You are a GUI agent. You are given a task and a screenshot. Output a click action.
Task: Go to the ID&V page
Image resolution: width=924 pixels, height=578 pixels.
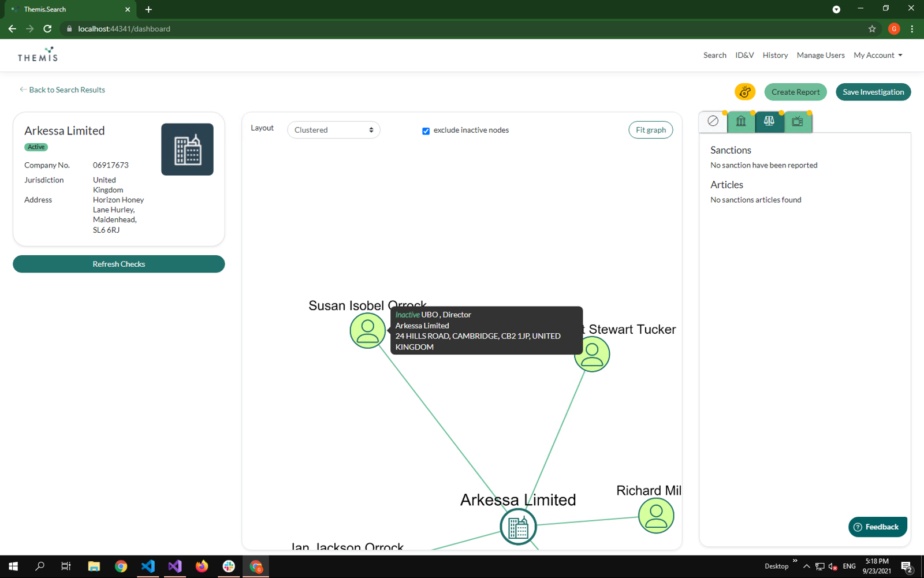(744, 55)
